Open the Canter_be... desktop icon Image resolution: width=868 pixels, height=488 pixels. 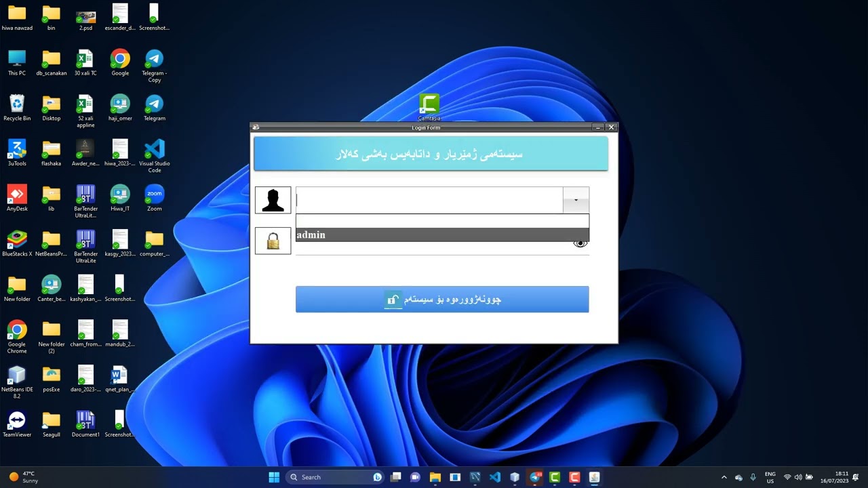tap(52, 289)
